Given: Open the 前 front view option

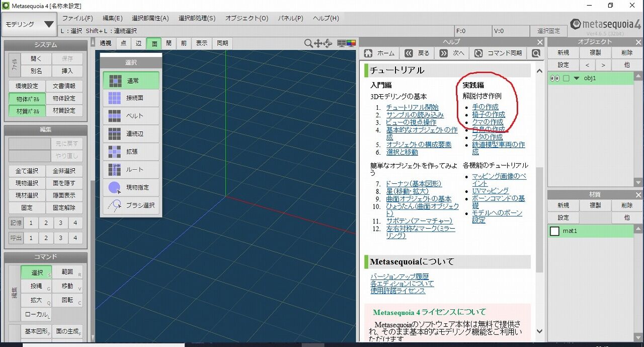Looking at the screenshot, I should click(x=184, y=43).
